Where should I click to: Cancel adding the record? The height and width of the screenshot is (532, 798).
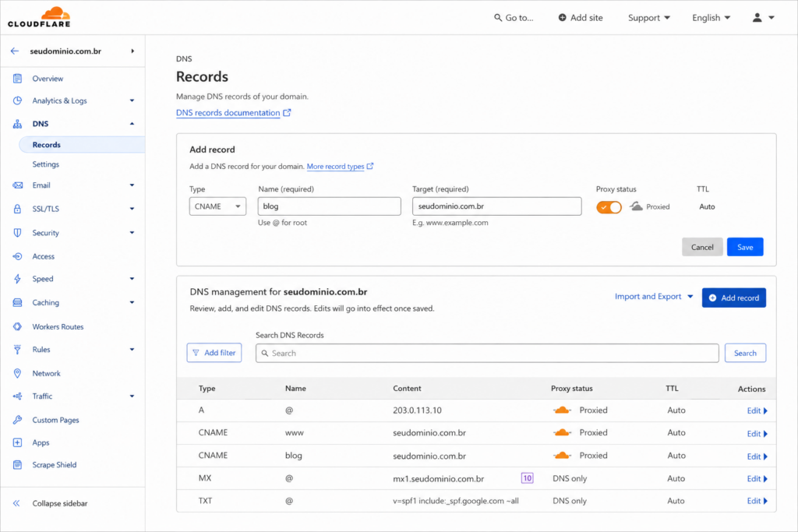[702, 247]
